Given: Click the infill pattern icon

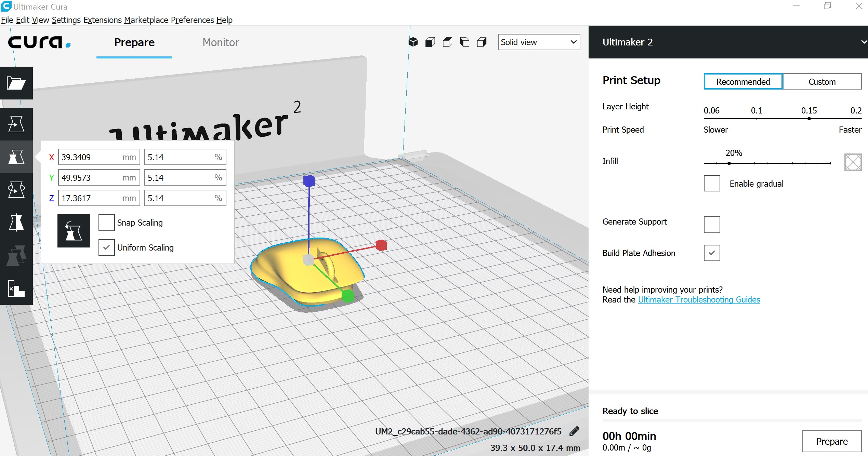Looking at the screenshot, I should coord(853,162).
